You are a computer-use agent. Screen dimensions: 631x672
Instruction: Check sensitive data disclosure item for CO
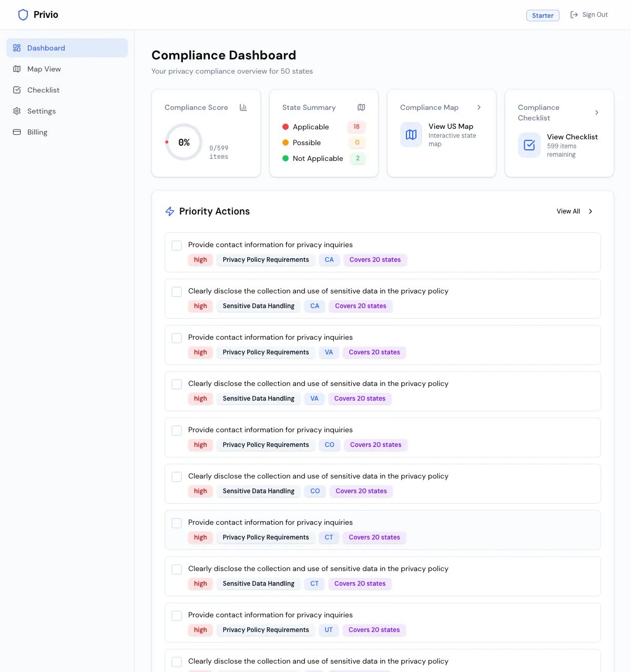tap(177, 477)
